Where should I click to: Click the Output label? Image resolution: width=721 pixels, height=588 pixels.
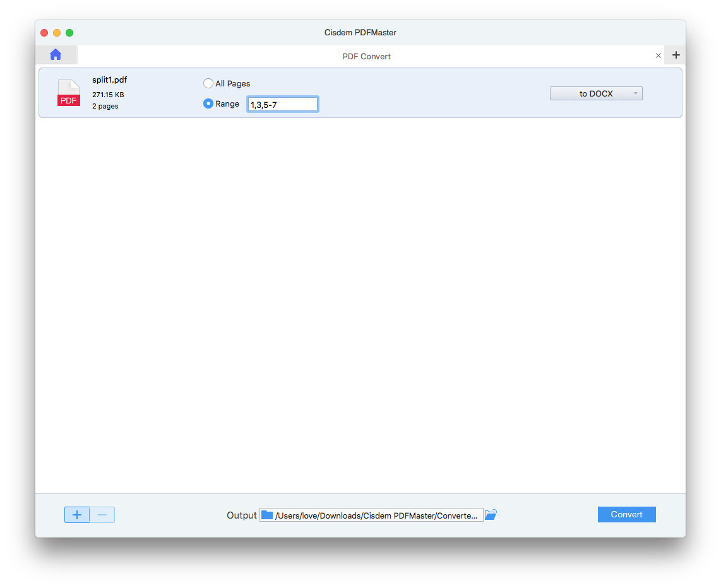[241, 515]
